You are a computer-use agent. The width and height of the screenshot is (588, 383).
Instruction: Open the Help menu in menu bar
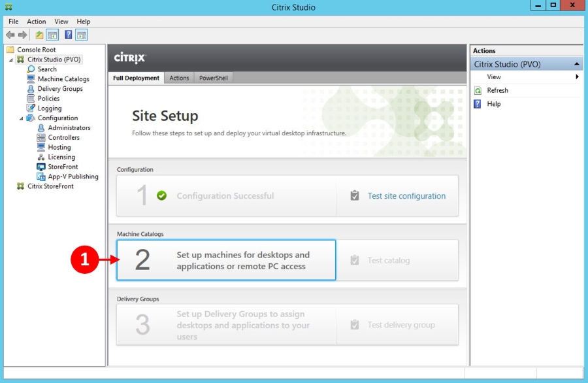pyautogui.click(x=83, y=22)
